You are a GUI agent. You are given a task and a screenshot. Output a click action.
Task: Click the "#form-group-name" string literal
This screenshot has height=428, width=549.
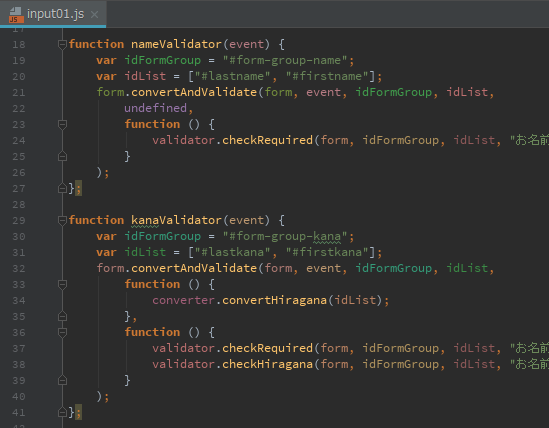[x=285, y=60]
